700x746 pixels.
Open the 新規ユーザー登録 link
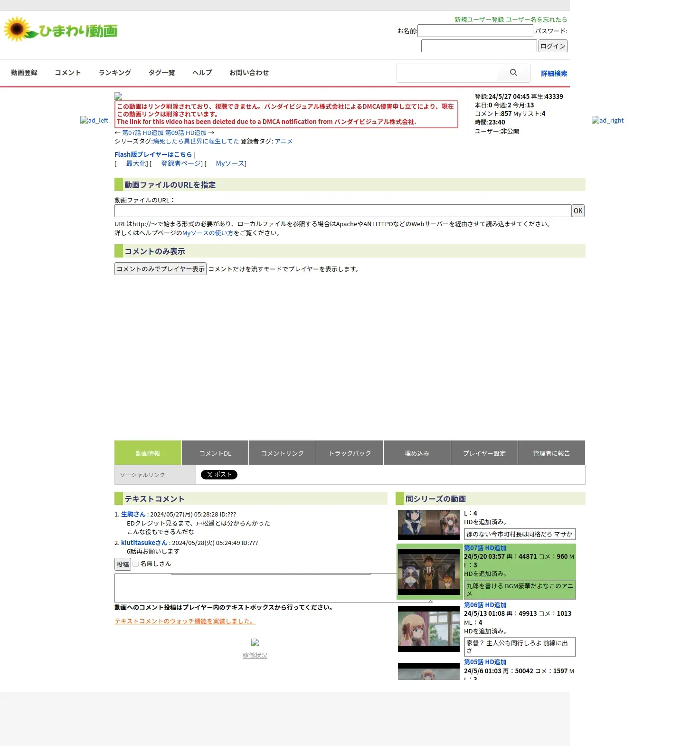pyautogui.click(x=479, y=19)
